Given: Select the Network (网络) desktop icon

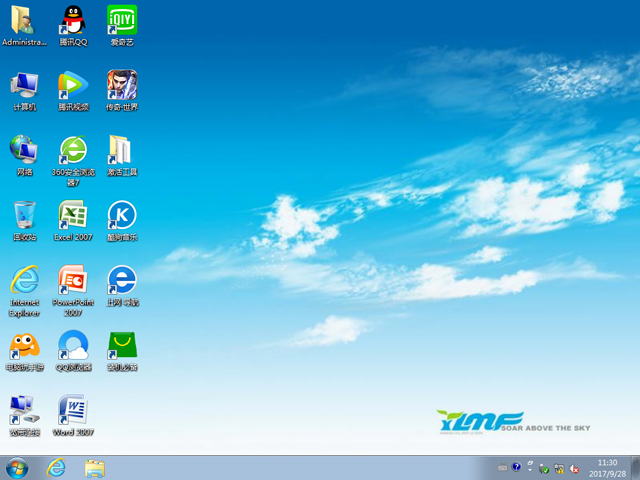Looking at the screenshot, I should 24,151.
